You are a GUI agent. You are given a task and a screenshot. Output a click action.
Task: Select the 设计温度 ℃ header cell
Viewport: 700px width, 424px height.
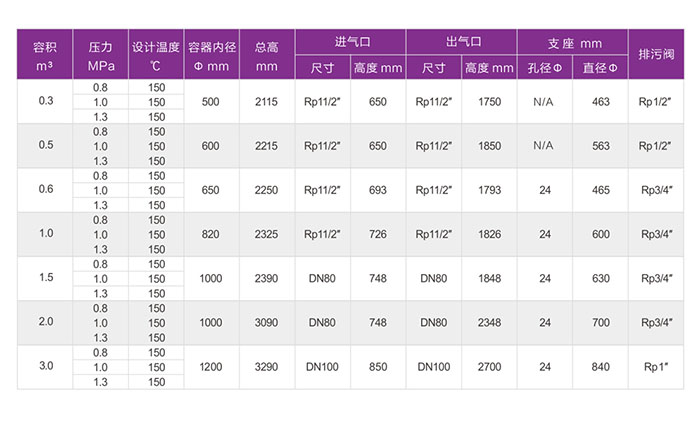tap(156, 54)
